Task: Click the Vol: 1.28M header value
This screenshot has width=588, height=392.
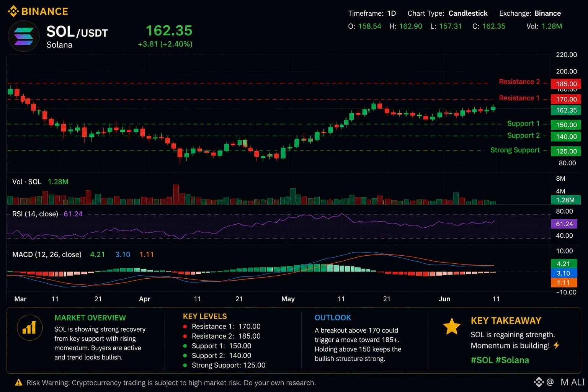Action: click(544, 26)
